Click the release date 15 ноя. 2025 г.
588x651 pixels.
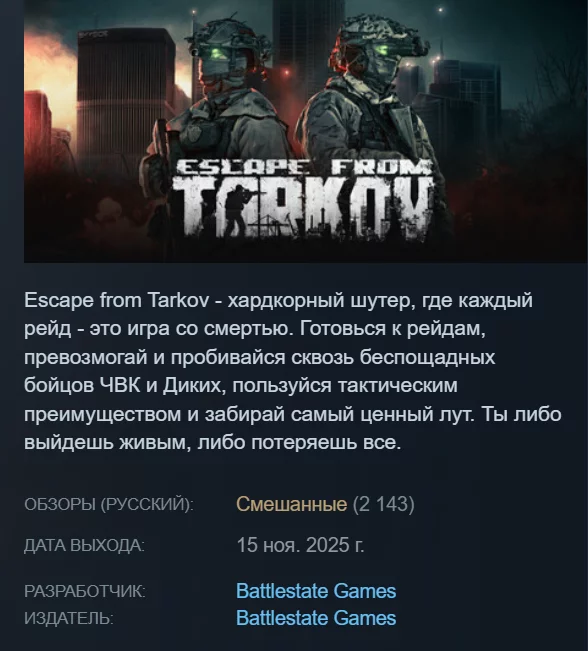pos(300,545)
